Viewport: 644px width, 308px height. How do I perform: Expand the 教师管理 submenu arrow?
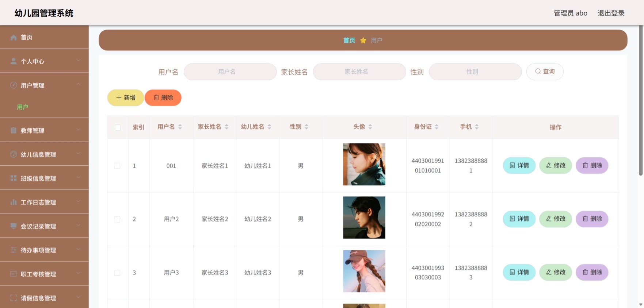(x=78, y=130)
